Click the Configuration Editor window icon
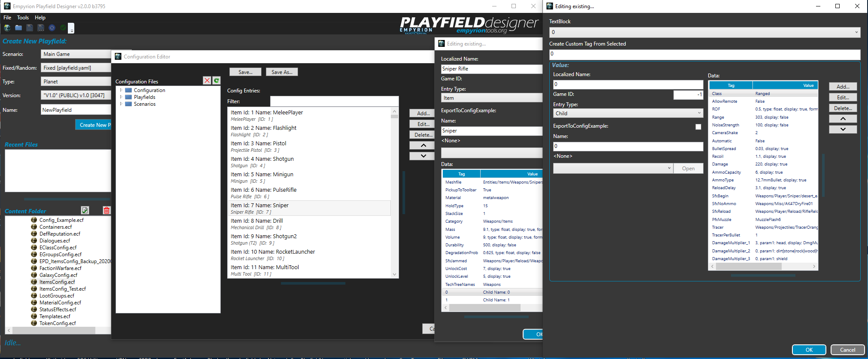This screenshot has height=359, width=868. [118, 56]
